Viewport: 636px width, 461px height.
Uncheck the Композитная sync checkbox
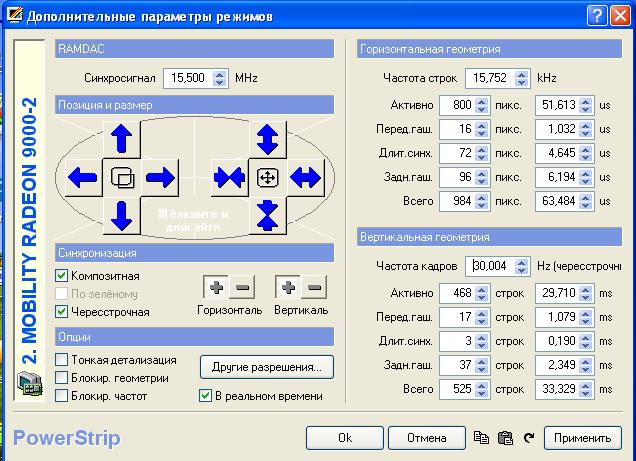tap(61, 276)
